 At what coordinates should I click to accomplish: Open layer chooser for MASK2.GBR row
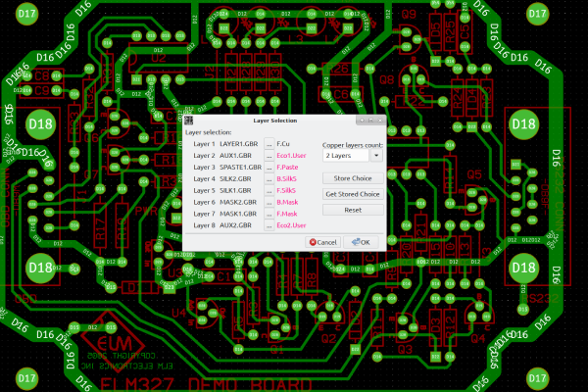coord(269,202)
